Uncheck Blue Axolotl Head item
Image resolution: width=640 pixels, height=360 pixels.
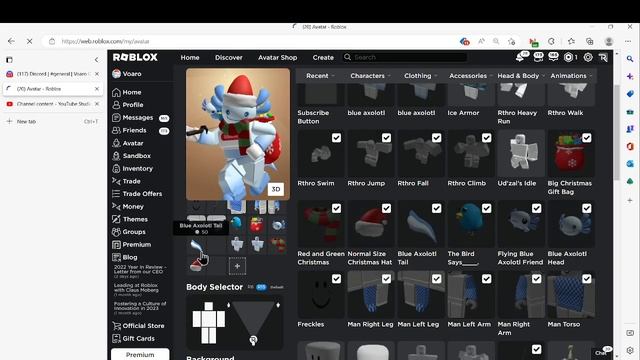tap(587, 209)
